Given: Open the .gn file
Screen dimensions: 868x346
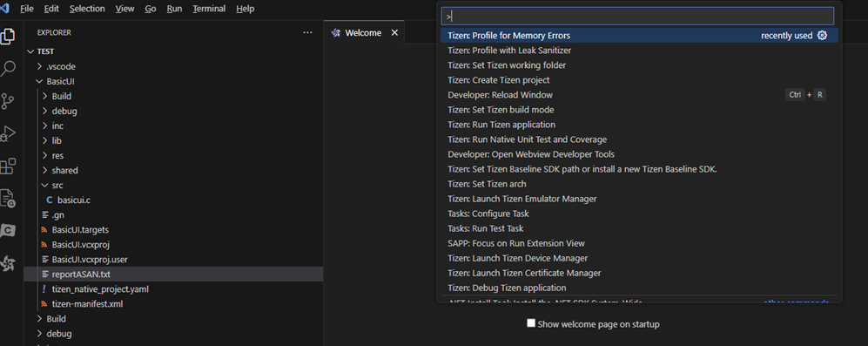Looking at the screenshot, I should point(58,215).
